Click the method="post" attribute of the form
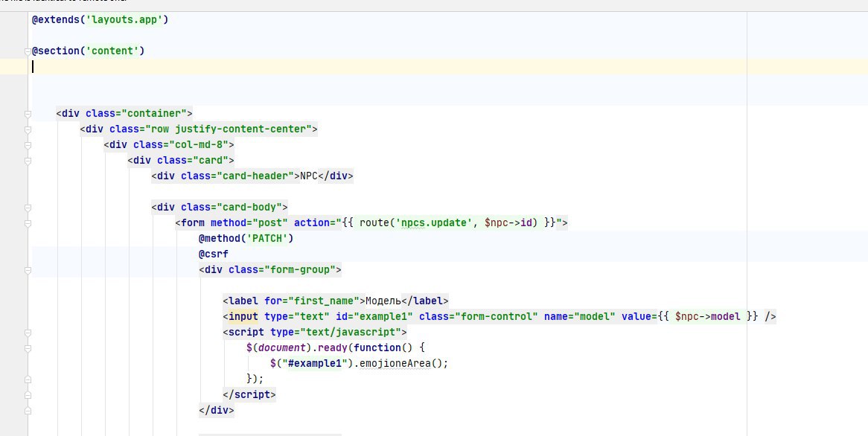The width and height of the screenshot is (868, 436). pyautogui.click(x=249, y=222)
